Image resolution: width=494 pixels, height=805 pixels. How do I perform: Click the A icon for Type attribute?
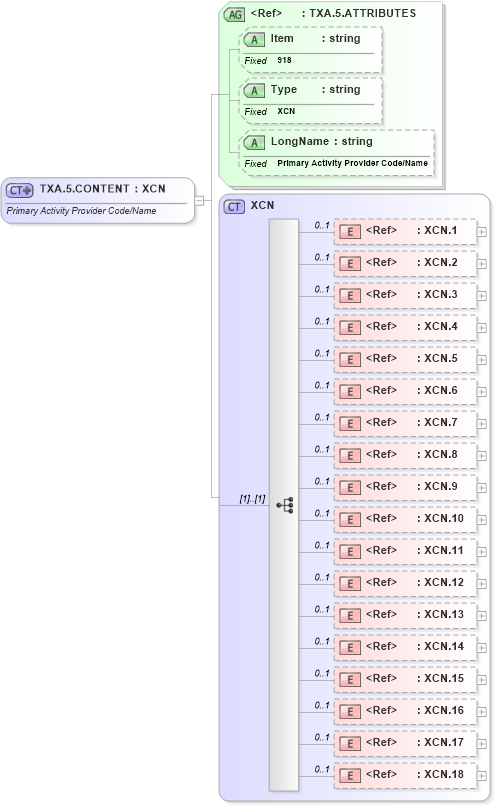(x=254, y=91)
